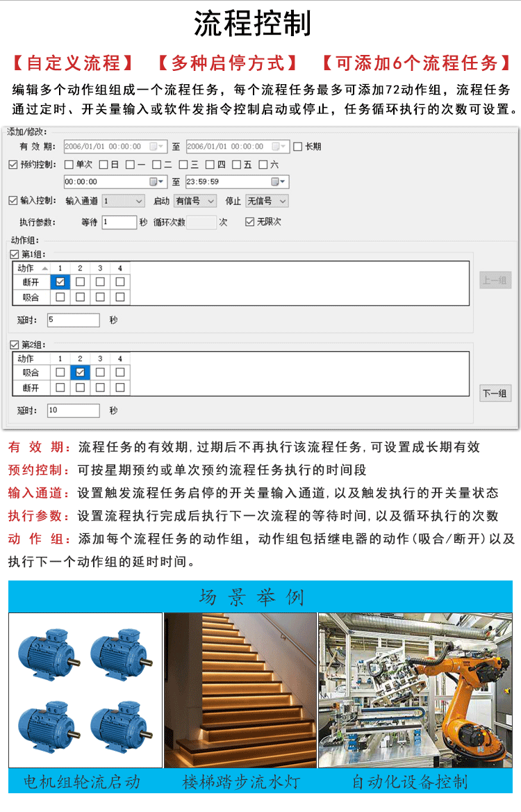
Task: Check 断开 channel 4 in group 1
Action: (x=120, y=282)
